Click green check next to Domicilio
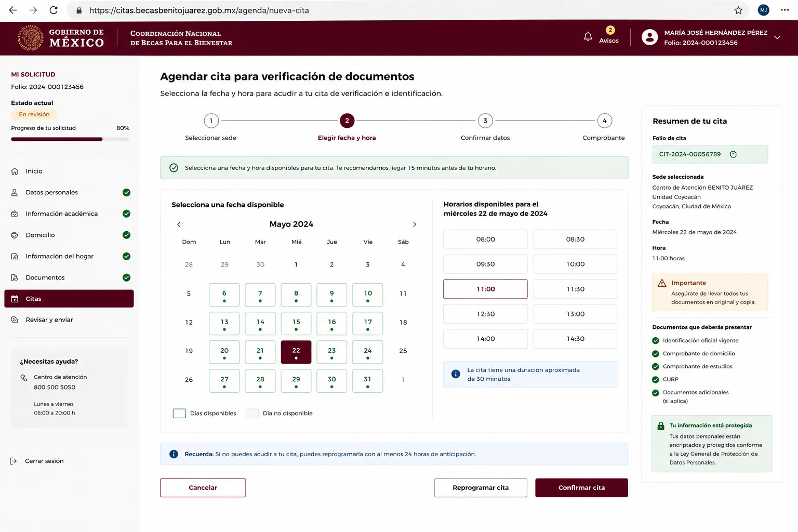This screenshot has width=798, height=532. [x=126, y=235]
